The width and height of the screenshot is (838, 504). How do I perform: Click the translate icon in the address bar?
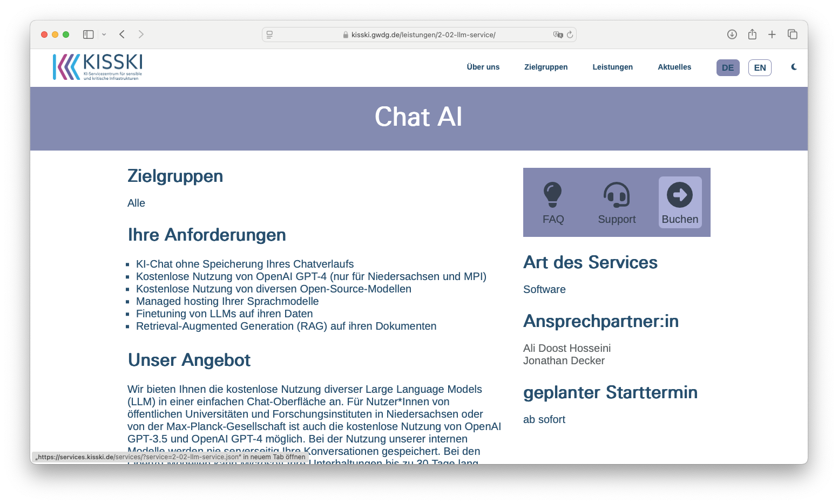[558, 34]
